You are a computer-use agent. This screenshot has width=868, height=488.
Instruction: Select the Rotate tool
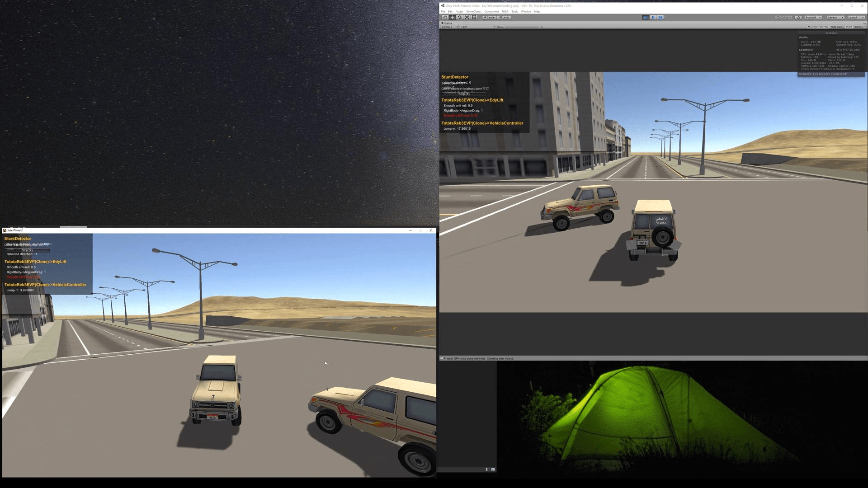pyautogui.click(x=459, y=17)
